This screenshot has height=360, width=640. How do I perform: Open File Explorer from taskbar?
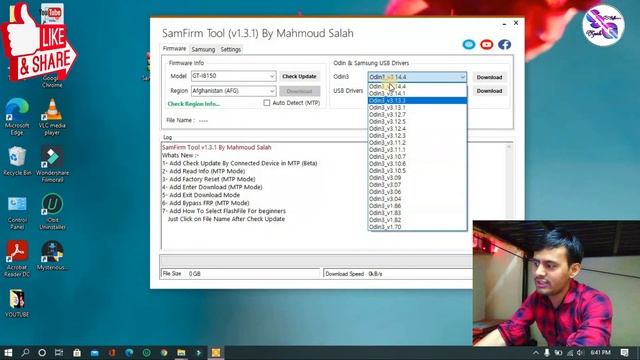point(182,353)
